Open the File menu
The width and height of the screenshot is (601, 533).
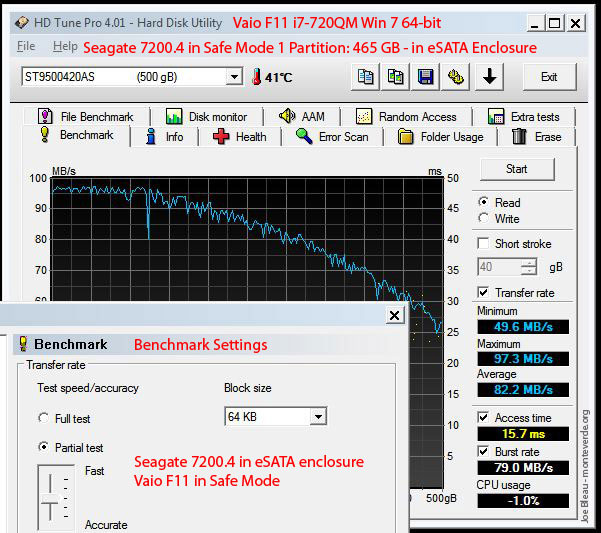click(x=26, y=46)
